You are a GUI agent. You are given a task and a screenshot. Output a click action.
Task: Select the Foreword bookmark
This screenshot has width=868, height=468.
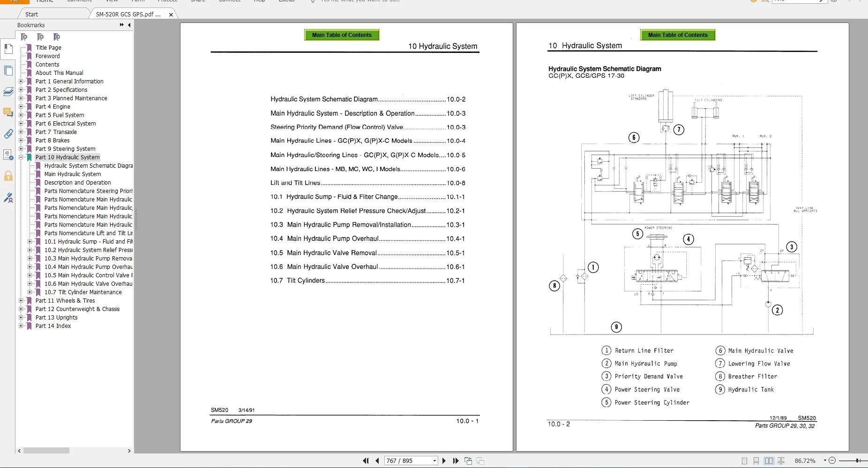(x=48, y=56)
